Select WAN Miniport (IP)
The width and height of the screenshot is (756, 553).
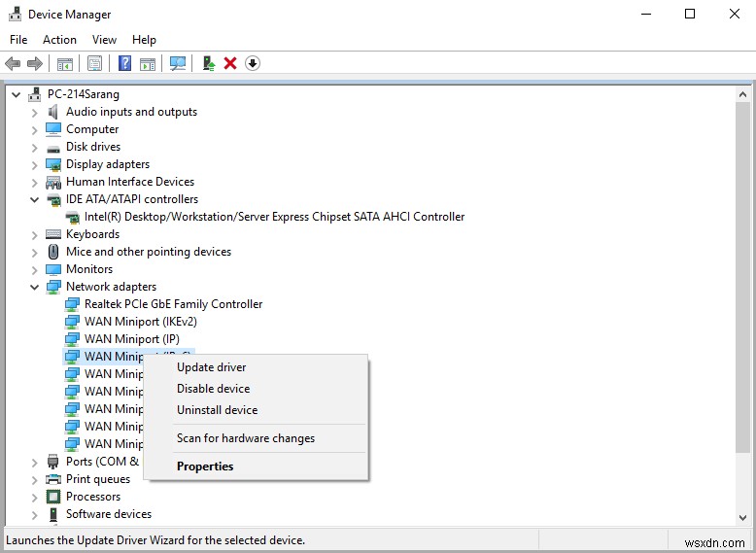pyautogui.click(x=132, y=339)
